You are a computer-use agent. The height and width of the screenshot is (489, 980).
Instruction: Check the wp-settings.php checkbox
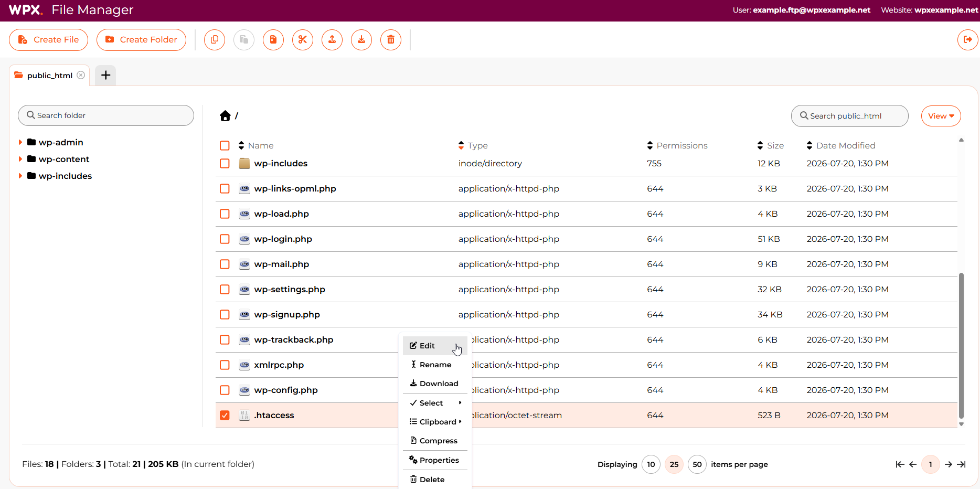click(x=225, y=290)
